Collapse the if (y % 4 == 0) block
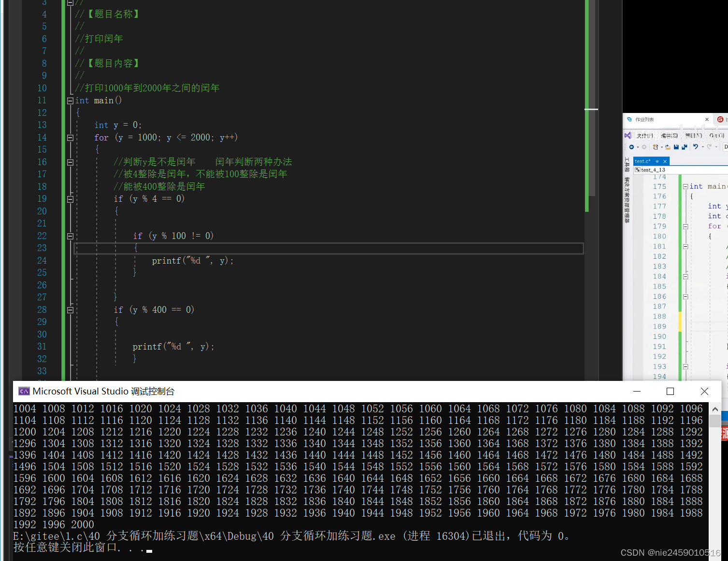This screenshot has height=561, width=728. click(70, 199)
